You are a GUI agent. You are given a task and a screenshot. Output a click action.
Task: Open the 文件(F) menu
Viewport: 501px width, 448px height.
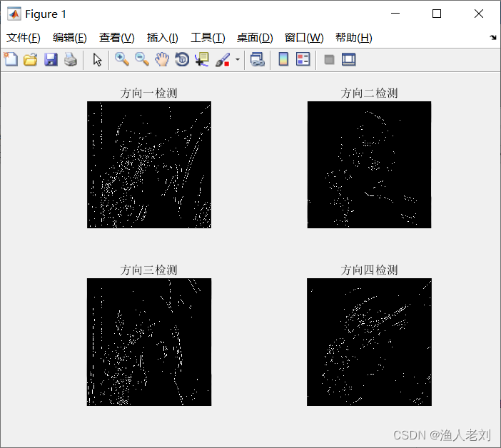click(x=24, y=38)
